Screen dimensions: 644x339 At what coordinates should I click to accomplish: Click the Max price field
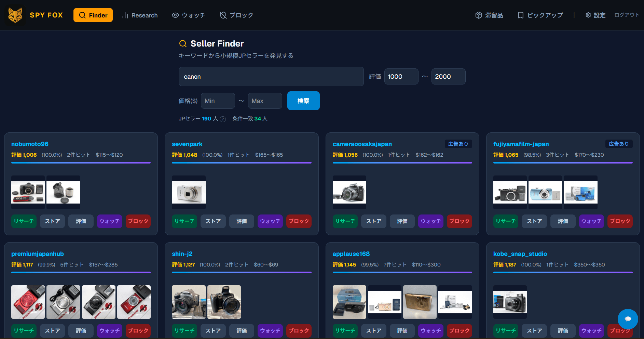coord(265,101)
